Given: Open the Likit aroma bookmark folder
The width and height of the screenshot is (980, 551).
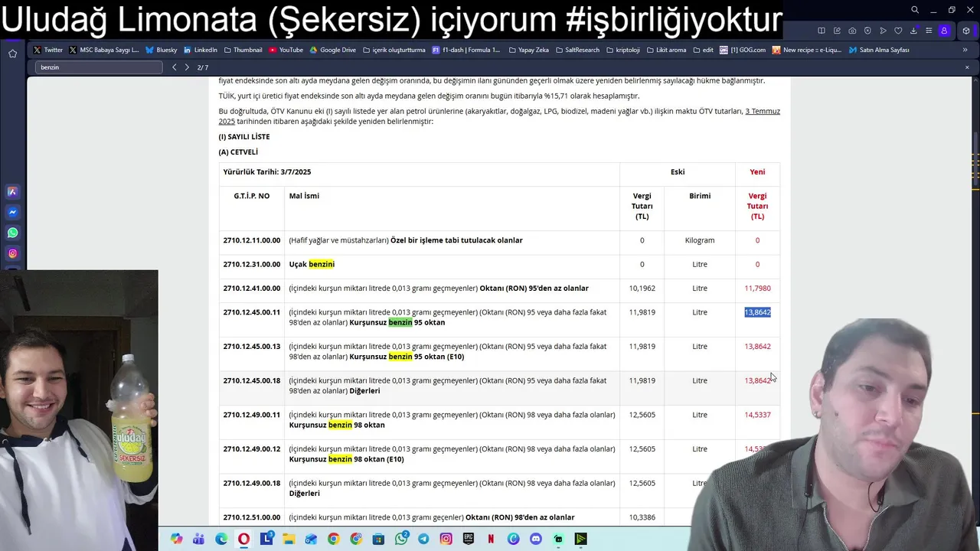Looking at the screenshot, I should coord(667,50).
